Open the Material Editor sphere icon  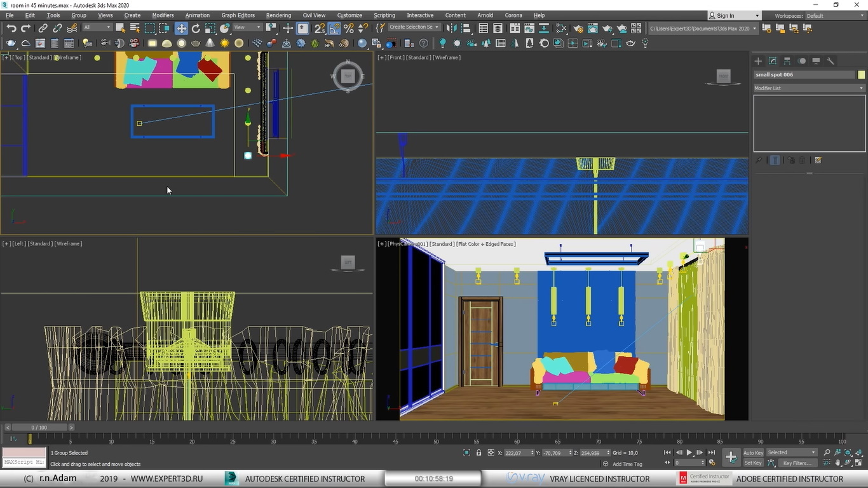click(x=562, y=28)
